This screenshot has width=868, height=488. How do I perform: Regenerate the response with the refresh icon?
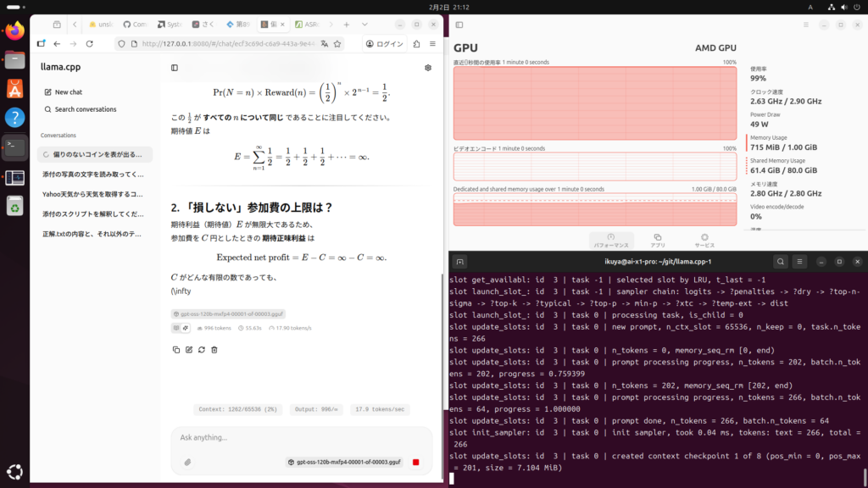(x=201, y=349)
